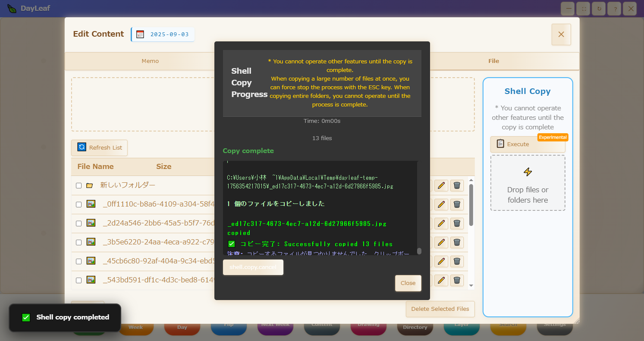Viewport: 644px width, 341px height.
Task: Click the image thumbnail icon of _45cb6c80 file
Action: [91, 261]
